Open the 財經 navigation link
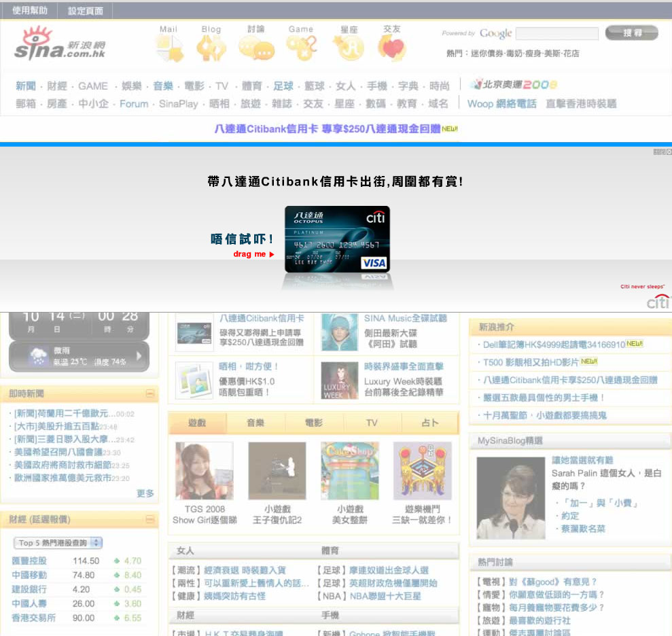Screen dimensions: 672x636 (x=57, y=86)
